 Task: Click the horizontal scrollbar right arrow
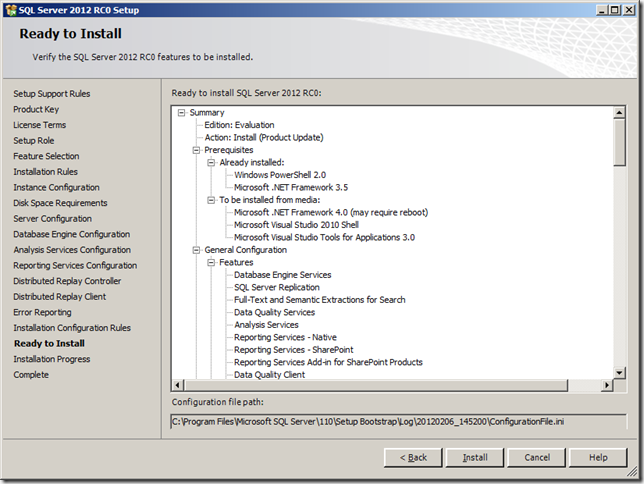point(607,385)
